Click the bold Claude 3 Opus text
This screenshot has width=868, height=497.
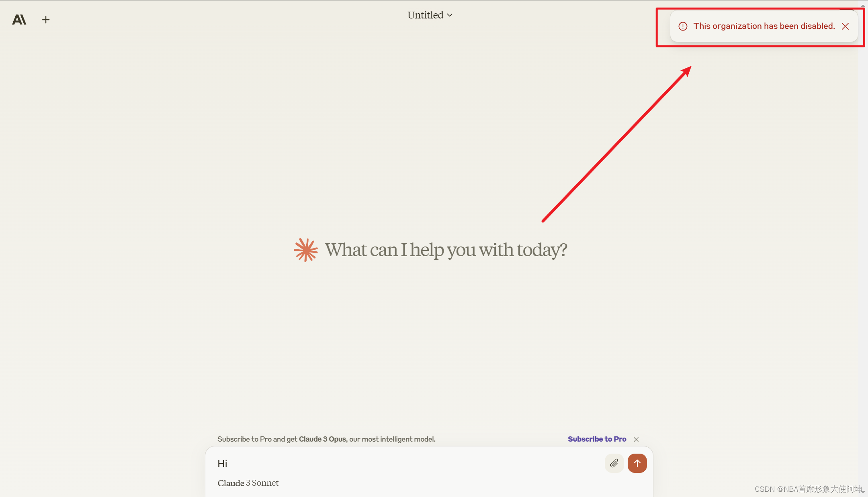click(x=322, y=439)
